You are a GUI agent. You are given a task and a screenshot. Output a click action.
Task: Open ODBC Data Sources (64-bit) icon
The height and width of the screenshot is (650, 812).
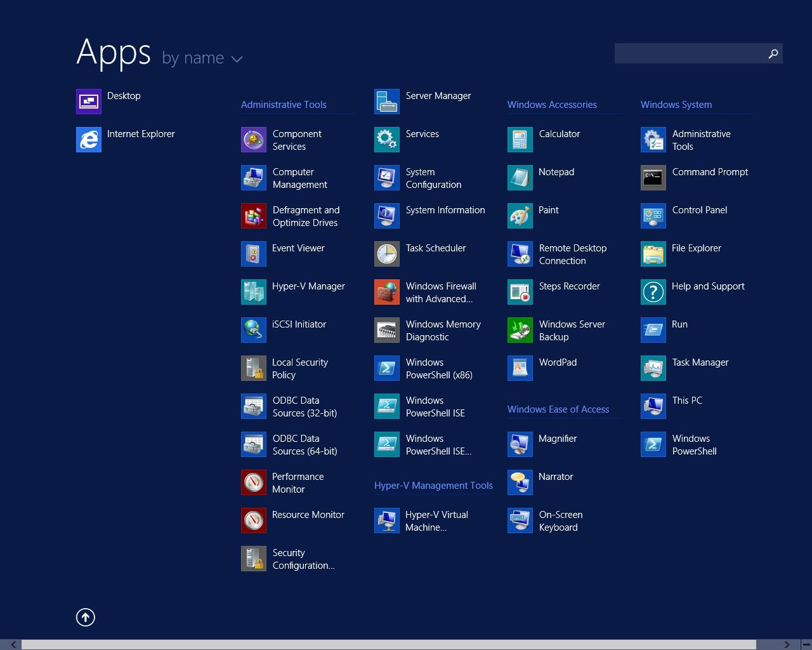tap(254, 444)
